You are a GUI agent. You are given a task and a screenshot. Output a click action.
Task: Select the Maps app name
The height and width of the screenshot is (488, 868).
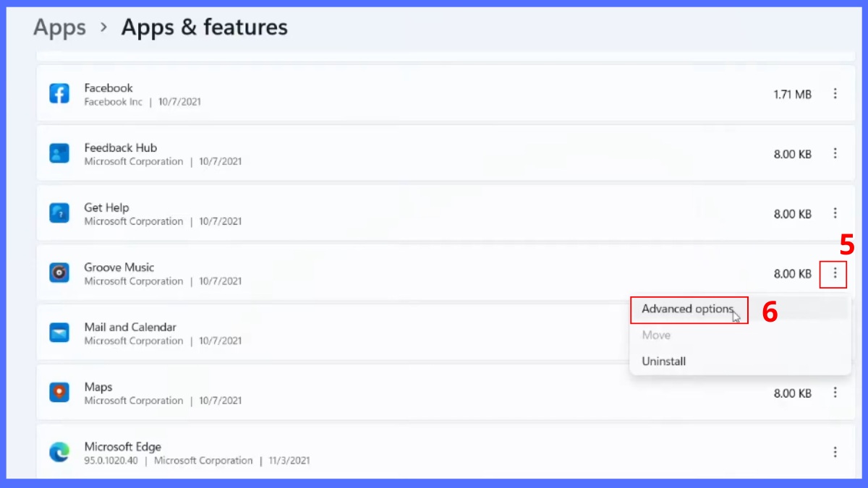tap(98, 387)
